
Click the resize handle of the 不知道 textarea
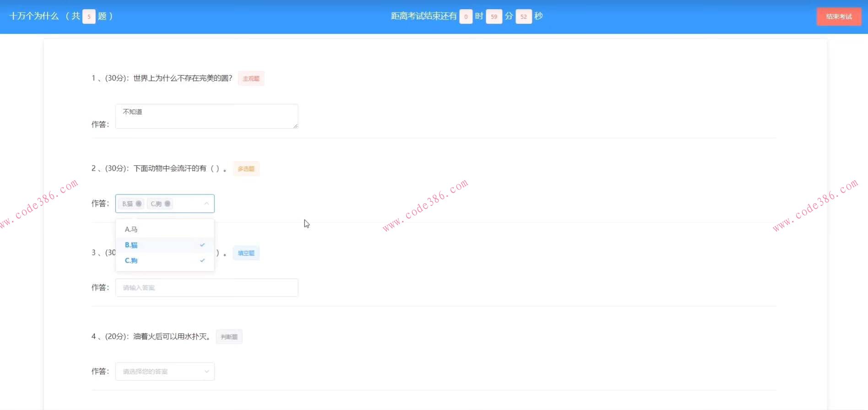pyautogui.click(x=295, y=126)
